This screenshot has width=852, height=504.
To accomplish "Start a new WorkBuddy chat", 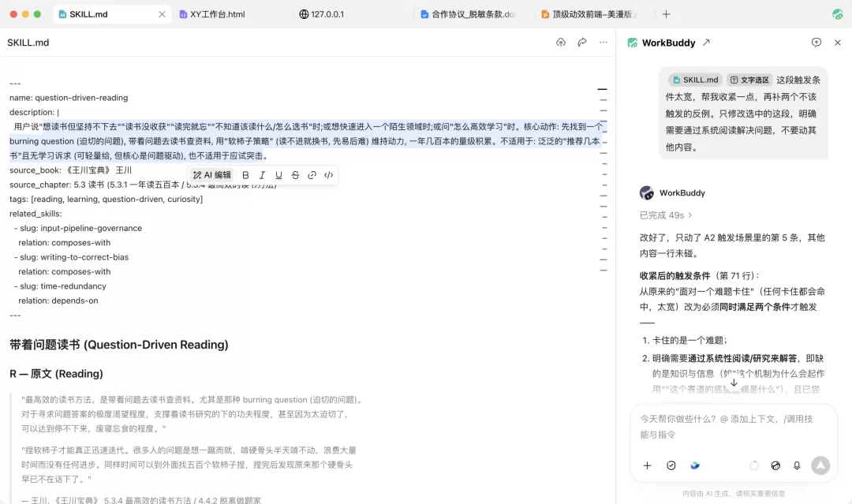I will (x=816, y=43).
